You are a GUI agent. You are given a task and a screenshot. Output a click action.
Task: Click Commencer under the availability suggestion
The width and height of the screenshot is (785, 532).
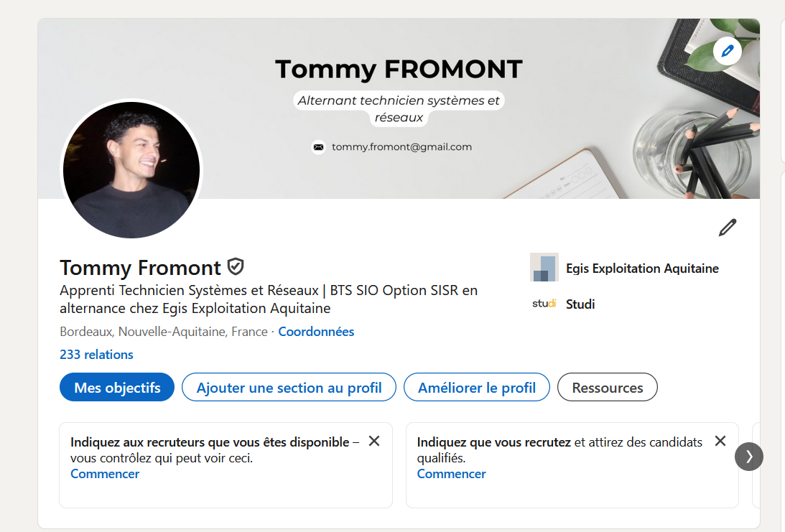click(x=104, y=473)
